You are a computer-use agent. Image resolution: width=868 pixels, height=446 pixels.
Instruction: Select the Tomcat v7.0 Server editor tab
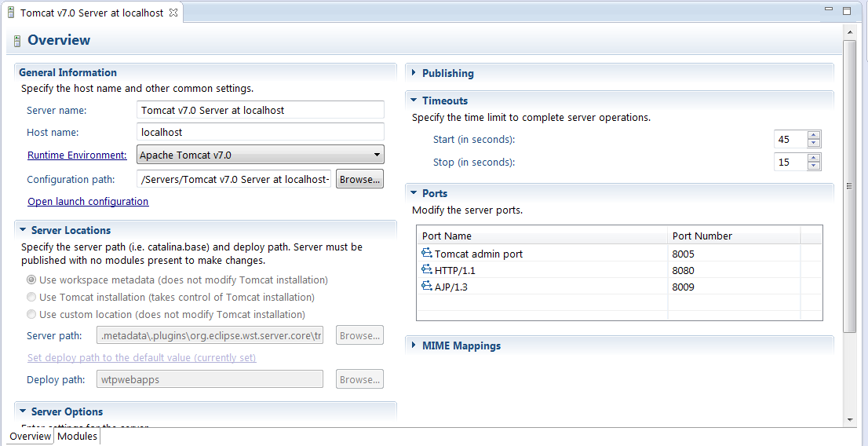tap(92, 13)
